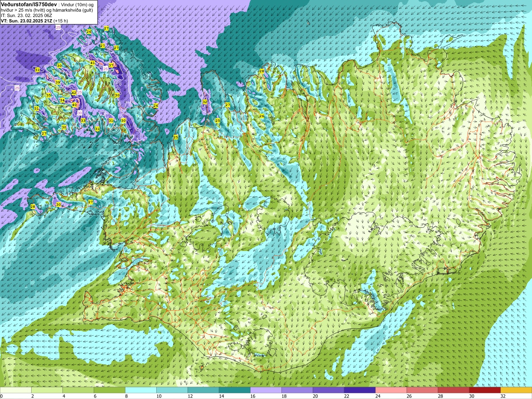Image resolution: width=532 pixels, height=399 pixels.
Task: Click the legend scale value 24
Action: coord(379,396)
